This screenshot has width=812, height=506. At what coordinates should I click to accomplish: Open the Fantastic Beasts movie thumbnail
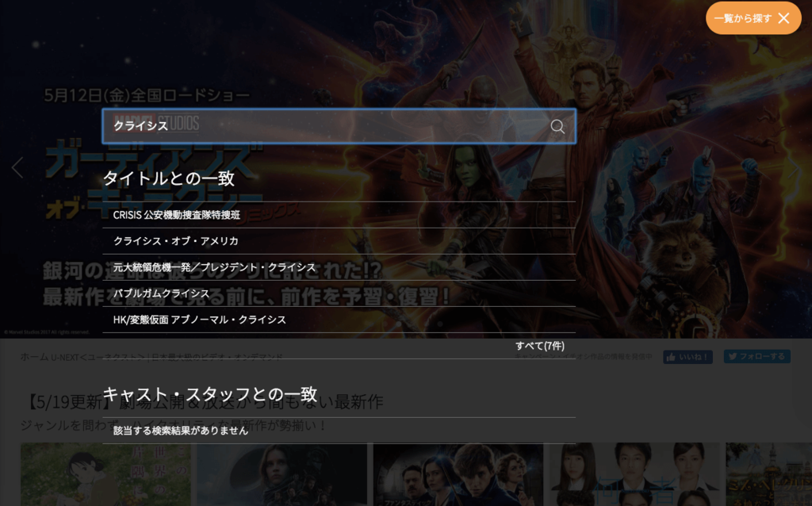click(x=458, y=474)
